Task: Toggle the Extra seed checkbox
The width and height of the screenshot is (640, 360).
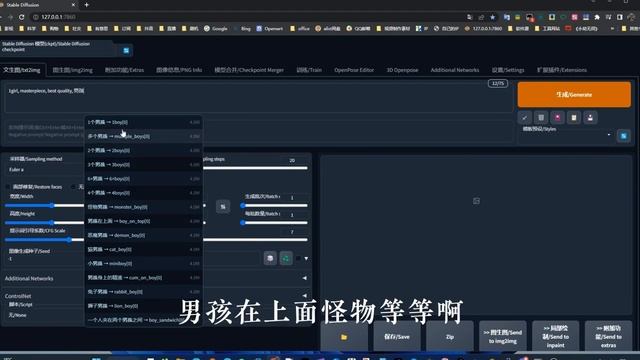Action: click(x=299, y=258)
